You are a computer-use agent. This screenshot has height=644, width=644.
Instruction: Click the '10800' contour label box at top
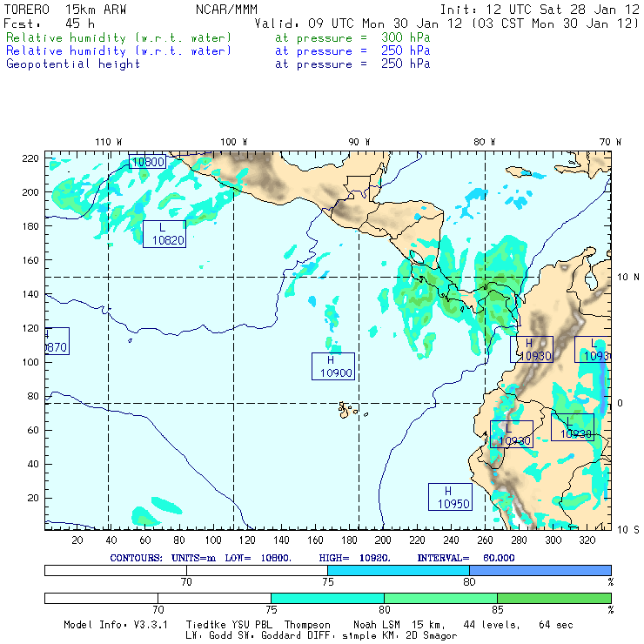pyautogui.click(x=147, y=161)
